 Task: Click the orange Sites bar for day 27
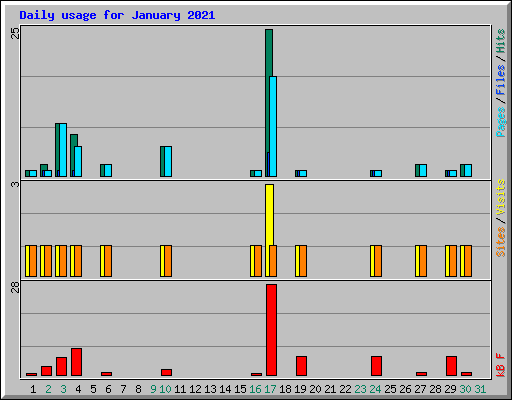[423, 261]
